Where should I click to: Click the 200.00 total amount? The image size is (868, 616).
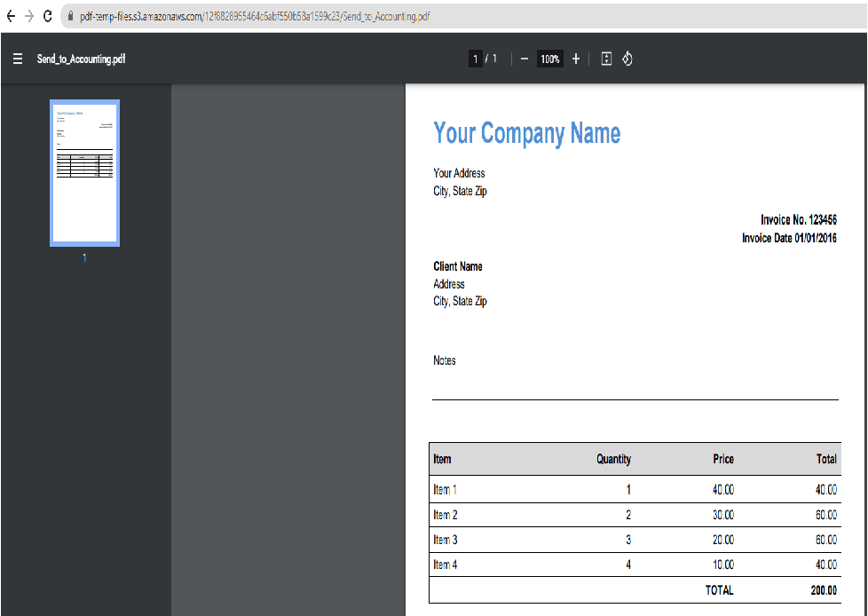(x=823, y=590)
